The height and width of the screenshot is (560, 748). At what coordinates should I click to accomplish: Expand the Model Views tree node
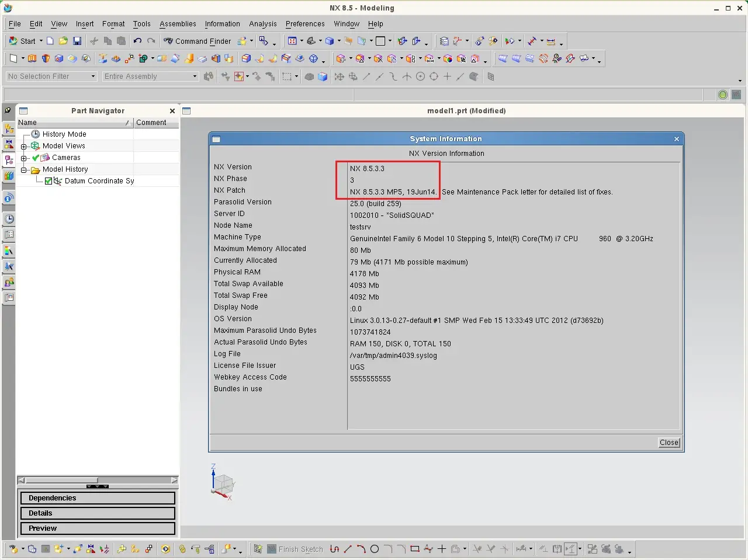pyautogui.click(x=24, y=146)
